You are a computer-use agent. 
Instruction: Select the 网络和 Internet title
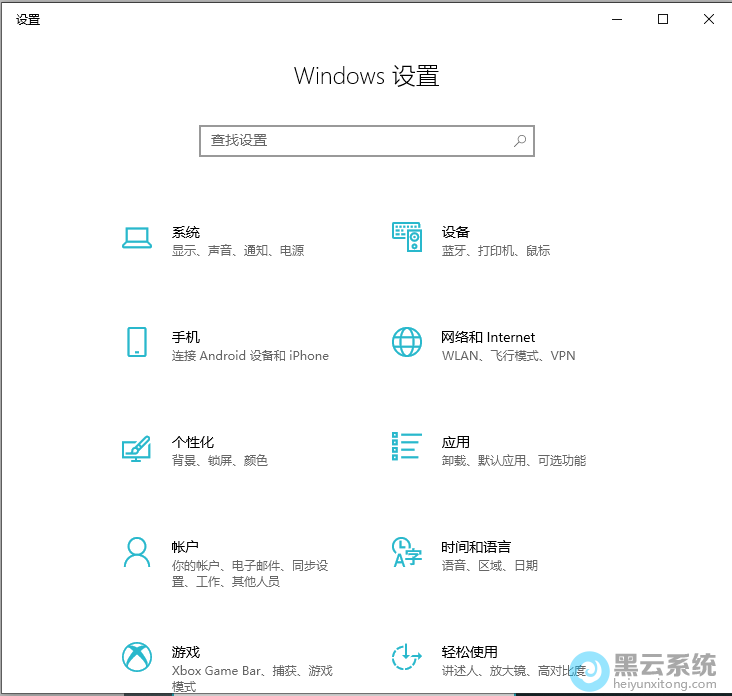488,337
